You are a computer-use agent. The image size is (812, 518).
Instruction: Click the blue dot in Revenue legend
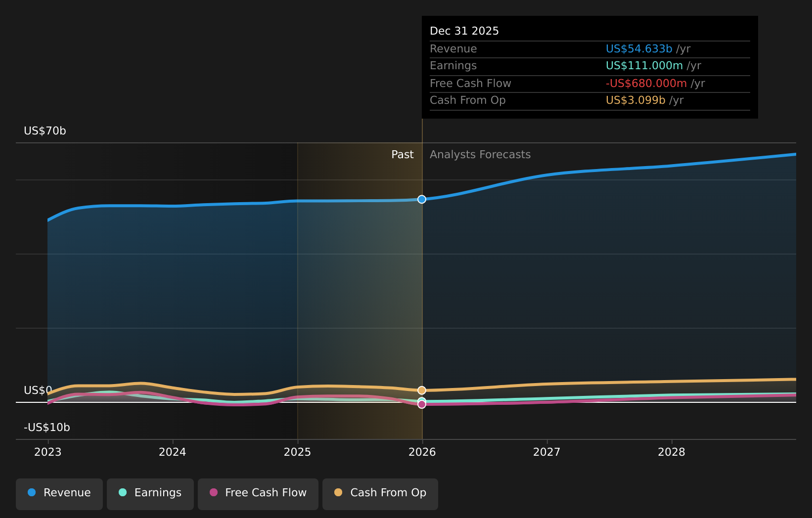point(31,492)
